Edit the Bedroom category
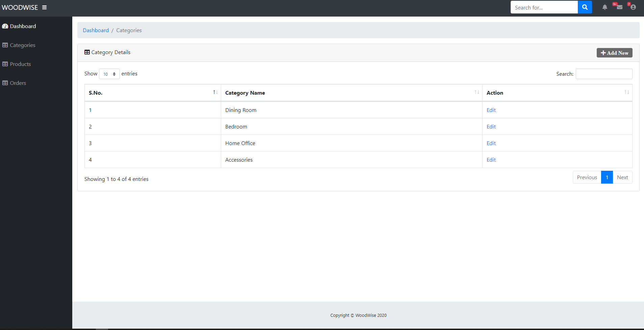 pos(491,127)
